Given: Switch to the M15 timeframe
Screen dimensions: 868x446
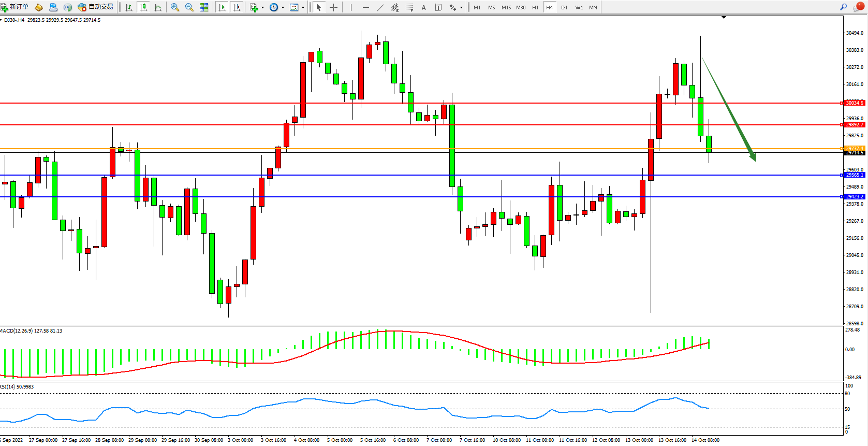Looking at the screenshot, I should (x=506, y=7).
